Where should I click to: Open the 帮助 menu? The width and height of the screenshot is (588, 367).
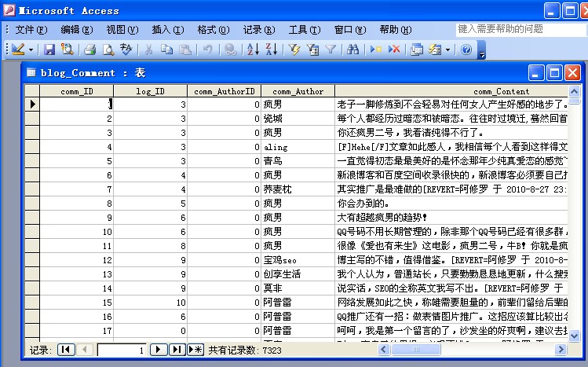point(395,30)
